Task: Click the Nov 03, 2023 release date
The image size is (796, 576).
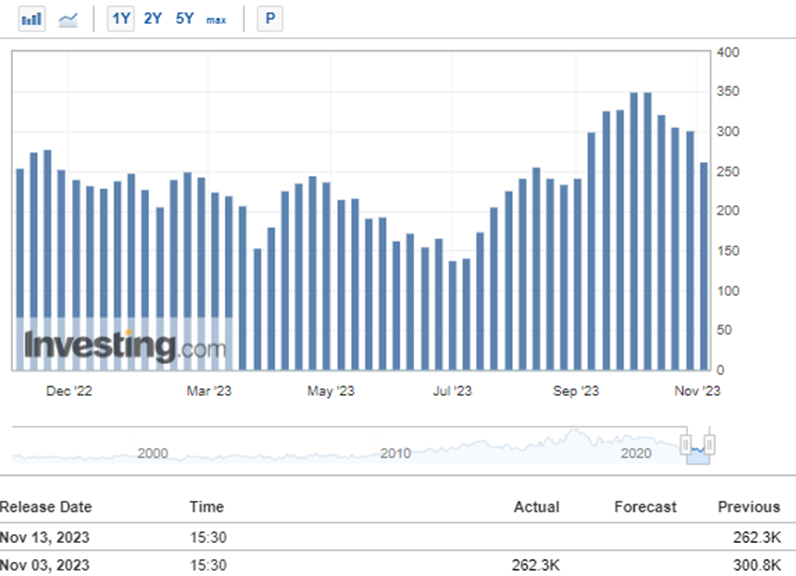Action: [x=45, y=565]
